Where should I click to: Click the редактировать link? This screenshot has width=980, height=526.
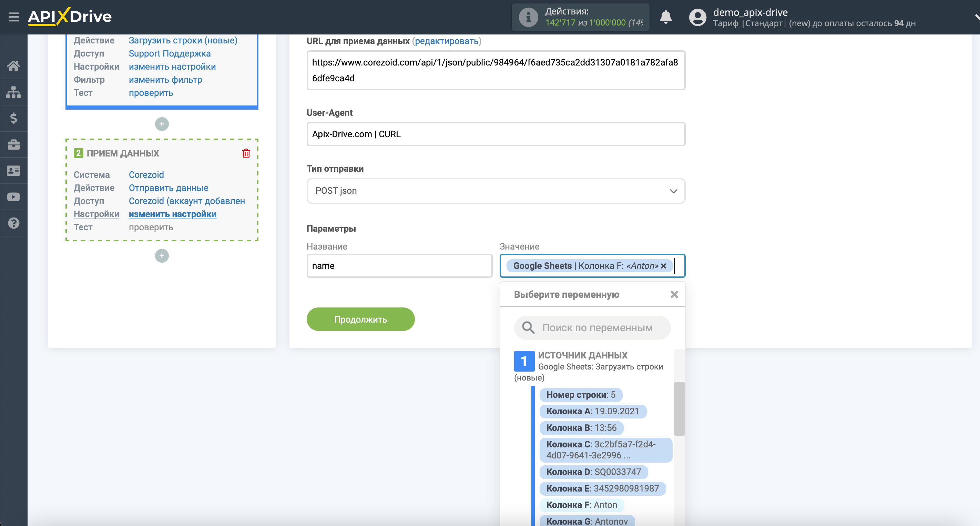pos(446,41)
